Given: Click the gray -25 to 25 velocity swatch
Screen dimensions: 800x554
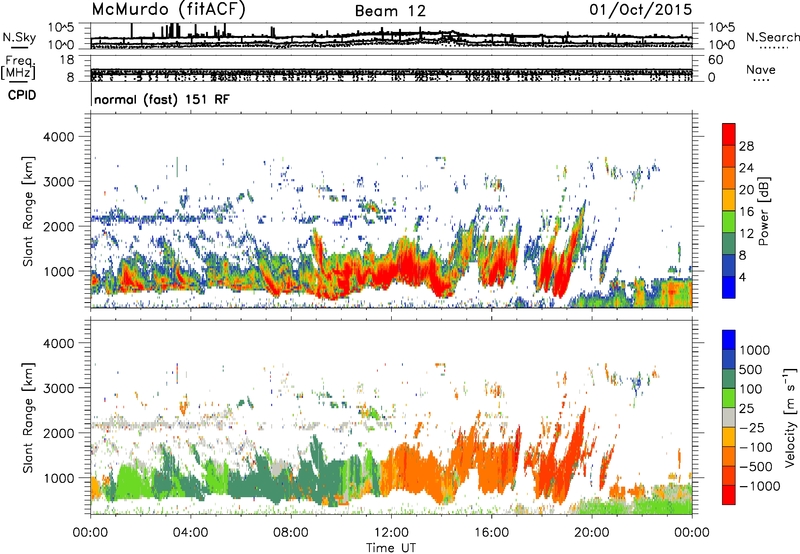Looking at the screenshot, I should [729, 417].
